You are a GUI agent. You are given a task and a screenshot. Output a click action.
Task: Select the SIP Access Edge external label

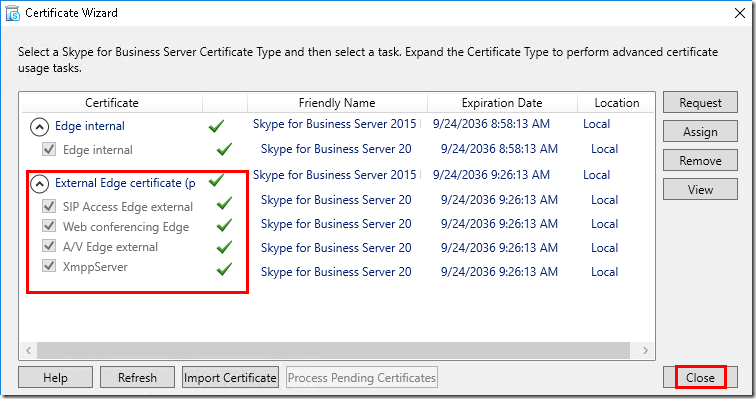tap(128, 207)
